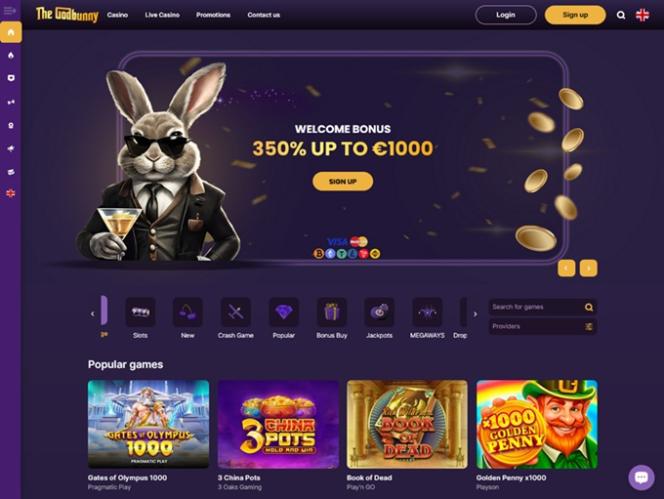This screenshot has width=664, height=499.
Task: Click the home icon in the sidebar
Action: pyautogui.click(x=11, y=32)
